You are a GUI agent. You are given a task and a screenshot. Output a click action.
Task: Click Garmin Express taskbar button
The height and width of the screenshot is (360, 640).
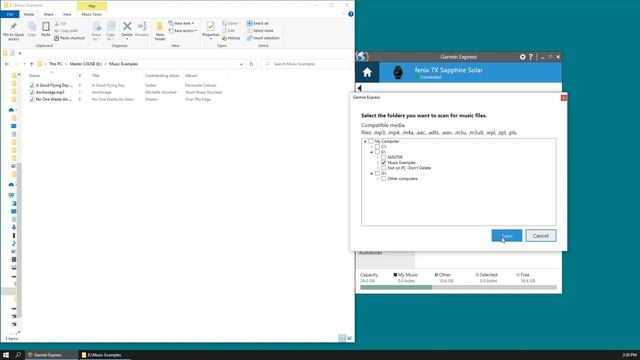pos(52,355)
